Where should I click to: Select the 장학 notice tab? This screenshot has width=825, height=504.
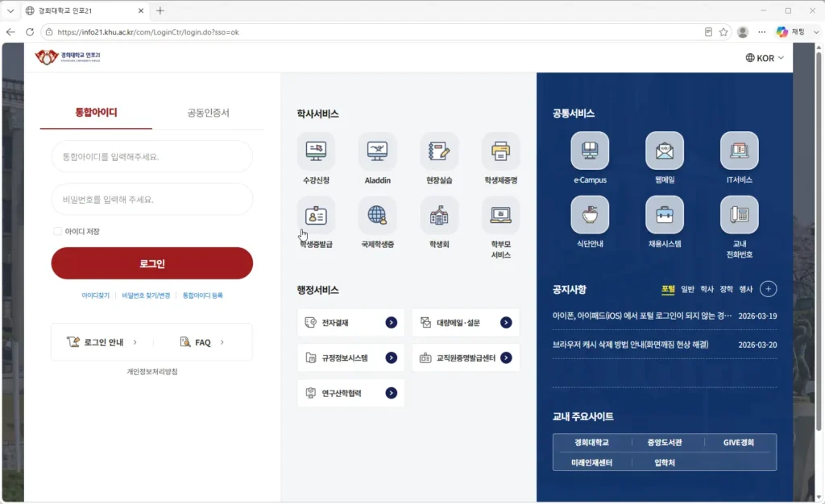click(726, 289)
